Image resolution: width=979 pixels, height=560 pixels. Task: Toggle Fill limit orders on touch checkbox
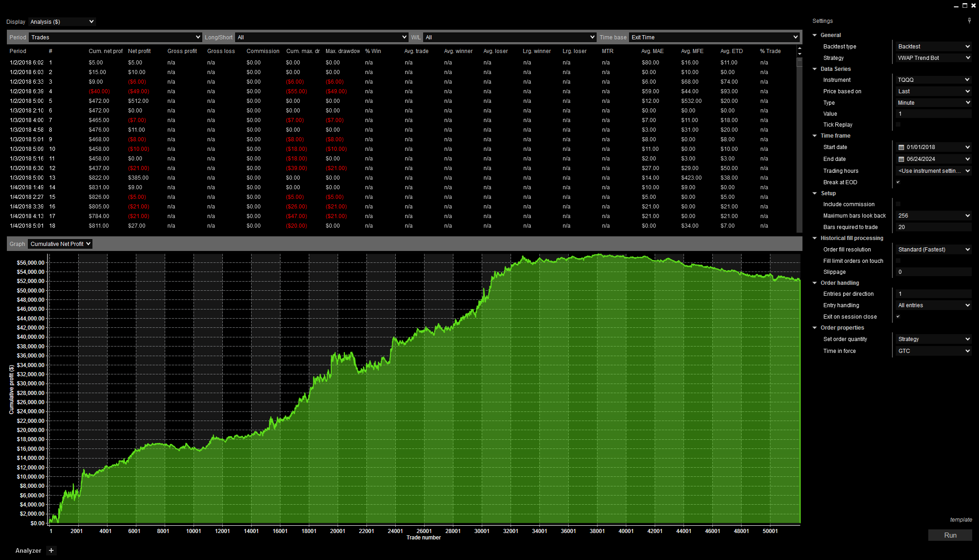tap(898, 261)
